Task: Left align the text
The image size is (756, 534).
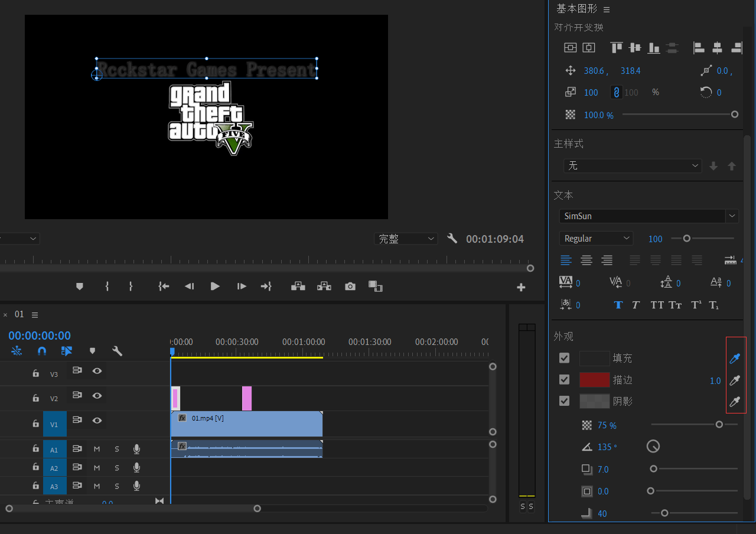Action: 566,260
